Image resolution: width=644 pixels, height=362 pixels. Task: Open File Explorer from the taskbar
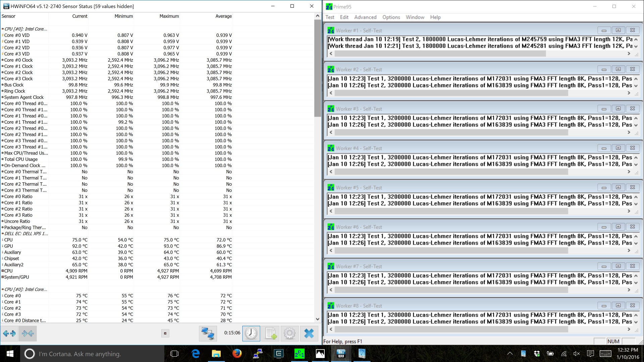tap(216, 354)
